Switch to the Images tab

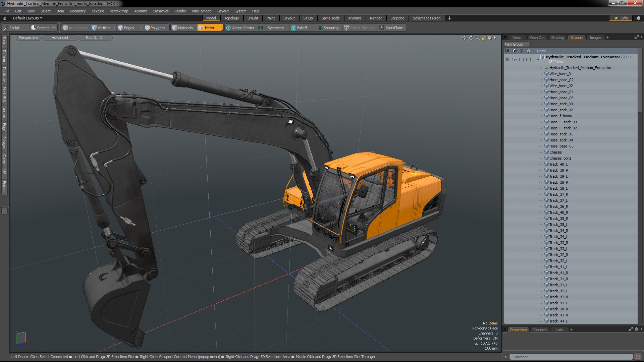tap(596, 37)
